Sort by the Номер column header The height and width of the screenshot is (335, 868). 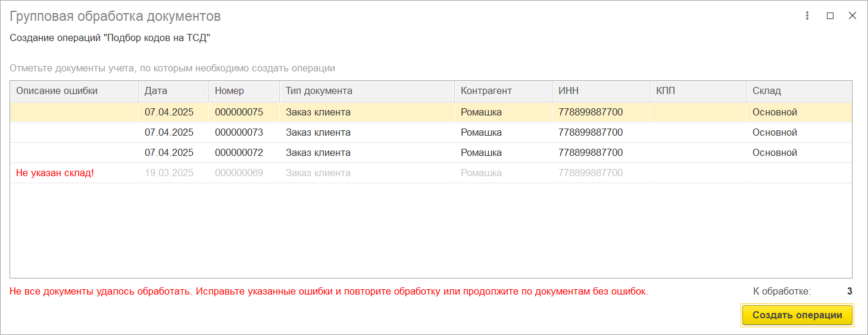[x=244, y=91]
